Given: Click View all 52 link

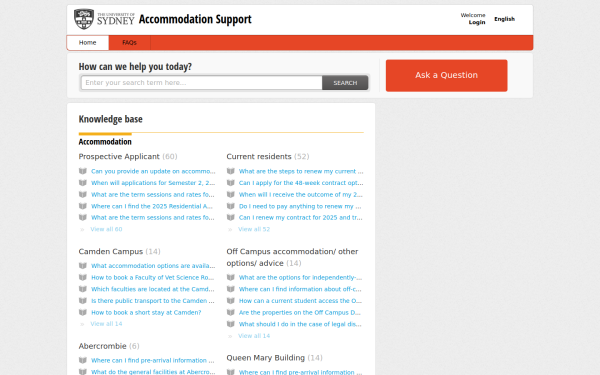Looking at the screenshot, I should coord(254,229).
